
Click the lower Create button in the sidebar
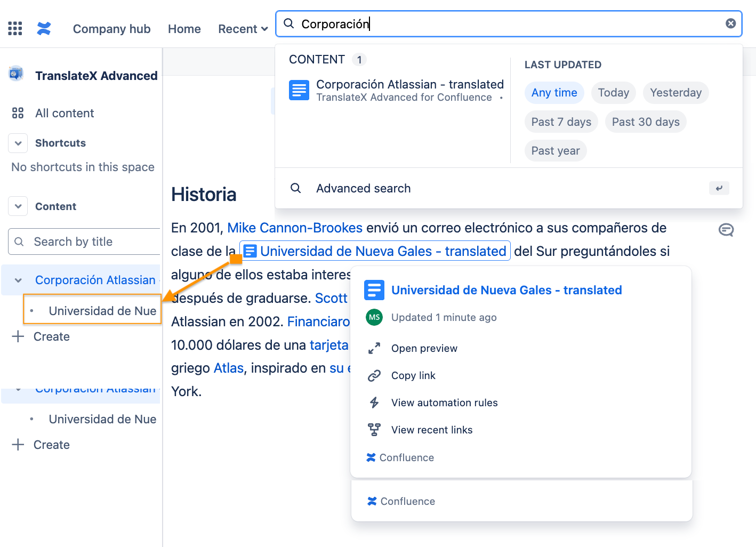click(52, 445)
